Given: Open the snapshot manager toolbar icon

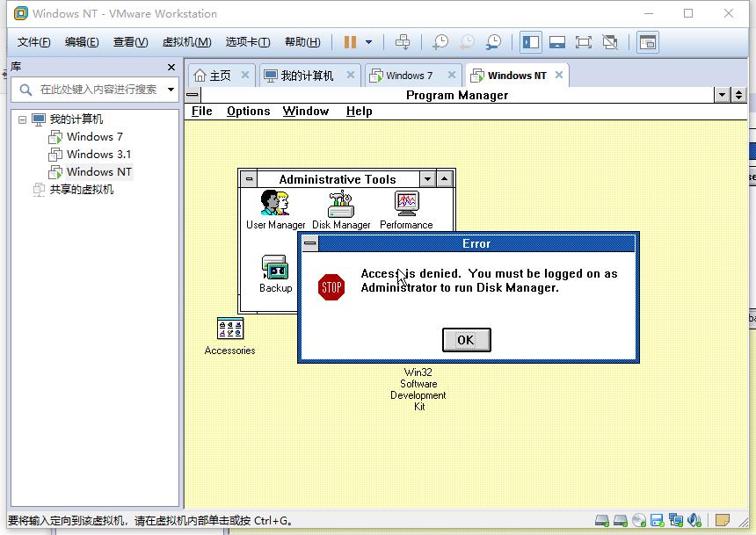Looking at the screenshot, I should 493,42.
